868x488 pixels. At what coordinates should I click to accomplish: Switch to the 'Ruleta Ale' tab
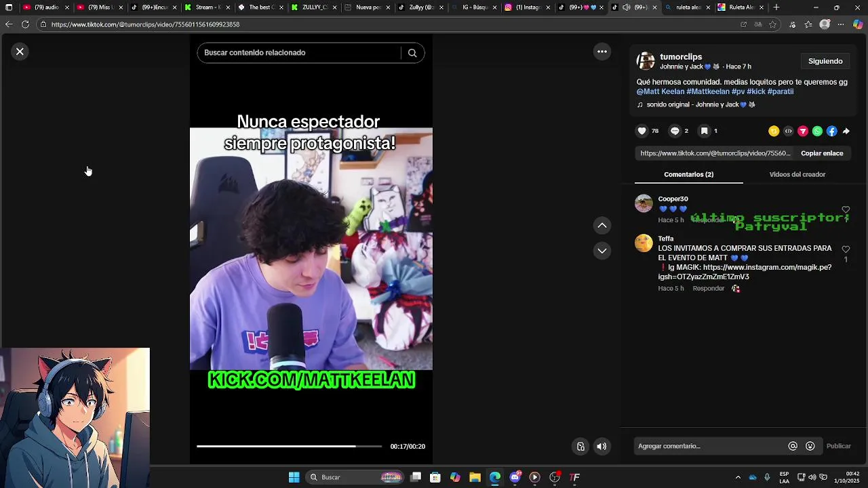point(741,7)
